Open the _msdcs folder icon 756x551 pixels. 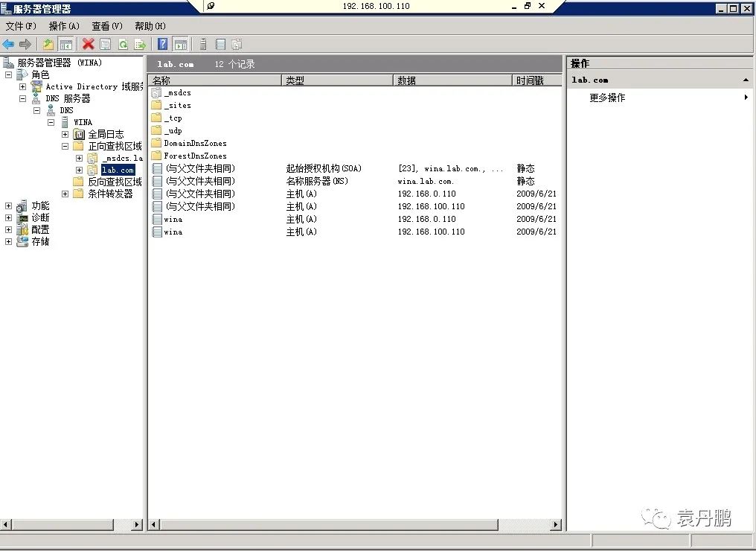[156, 92]
